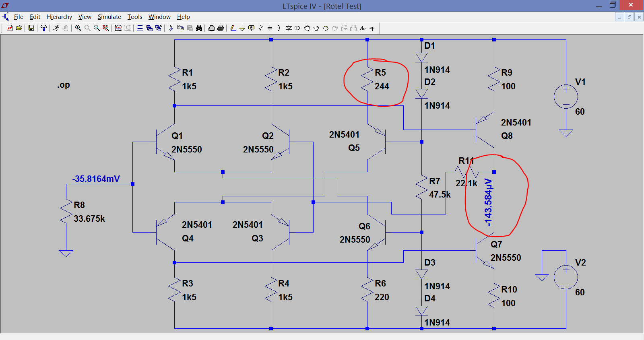Click the Zoom to Fit icon

[106, 28]
